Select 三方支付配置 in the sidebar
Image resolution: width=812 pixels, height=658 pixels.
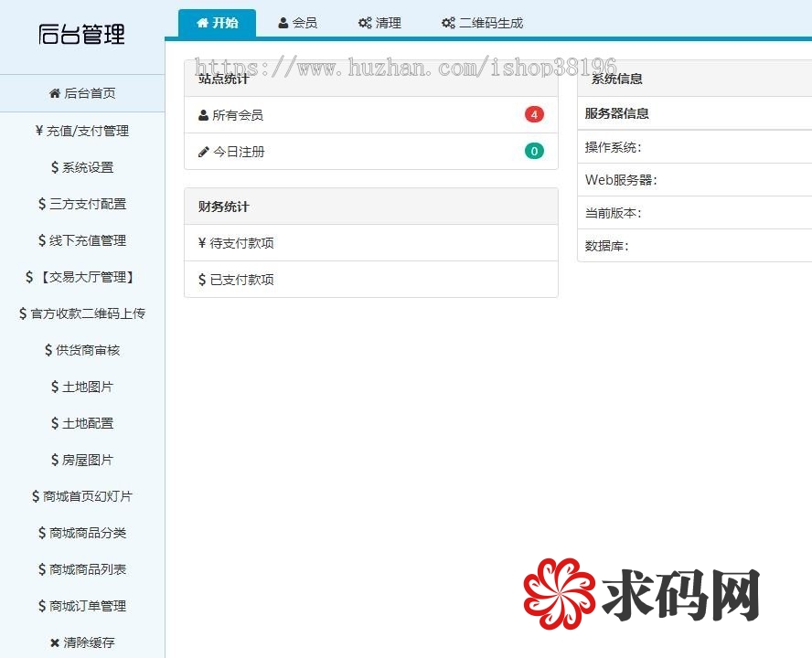pos(83,204)
